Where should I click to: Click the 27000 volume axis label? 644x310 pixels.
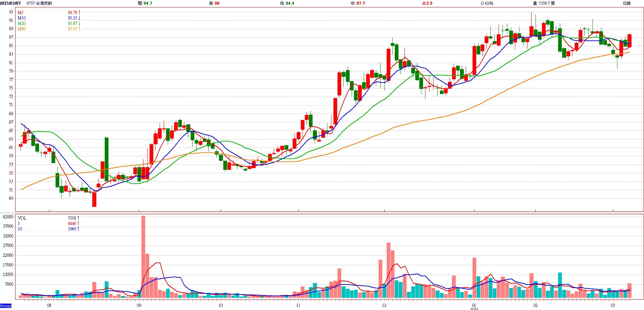pyautogui.click(x=8, y=246)
